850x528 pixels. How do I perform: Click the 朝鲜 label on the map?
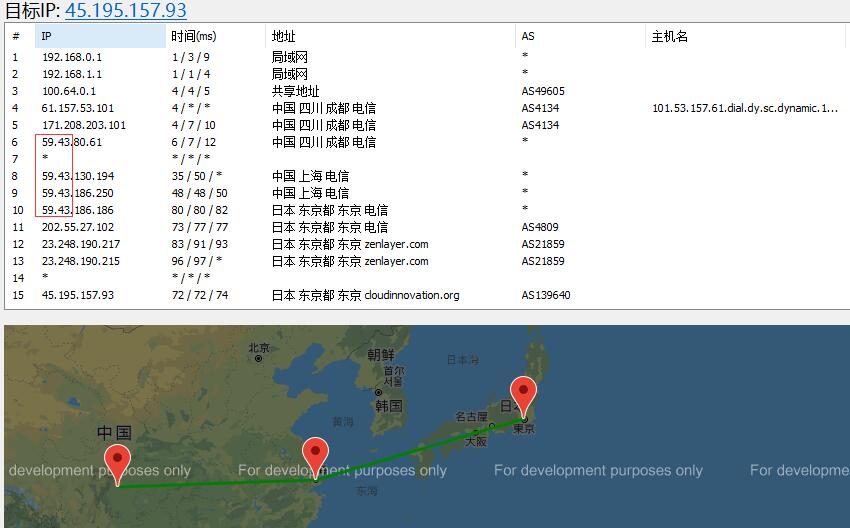point(381,355)
